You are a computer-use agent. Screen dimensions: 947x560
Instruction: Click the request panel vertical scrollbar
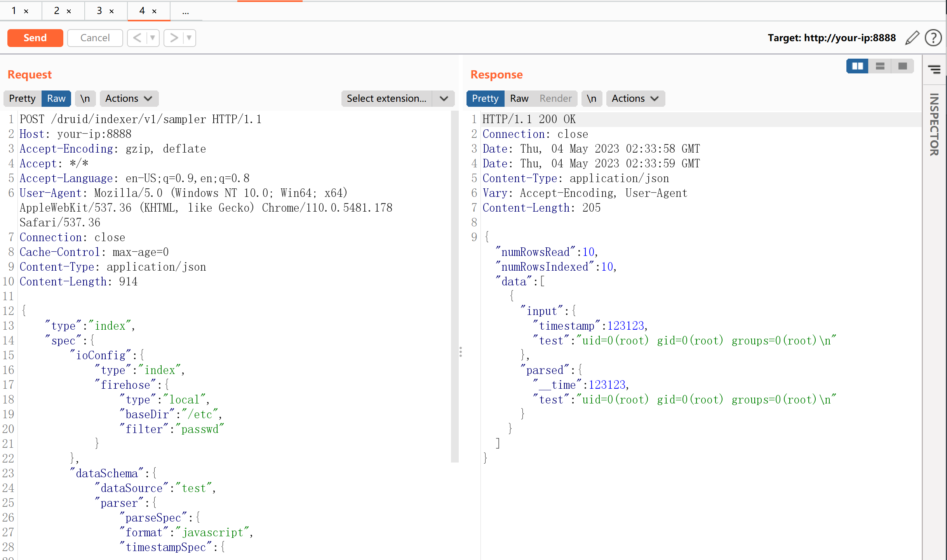pyautogui.click(x=454, y=287)
